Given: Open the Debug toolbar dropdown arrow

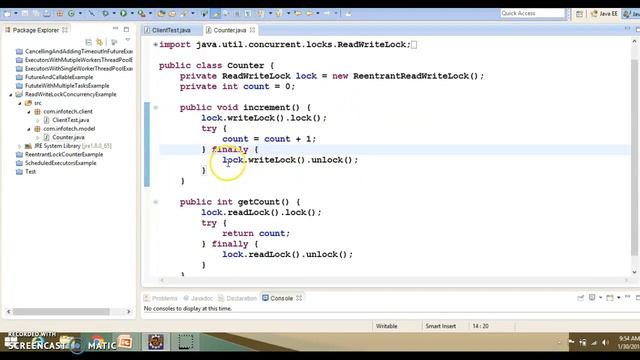Looking at the screenshot, I should [x=114, y=13].
